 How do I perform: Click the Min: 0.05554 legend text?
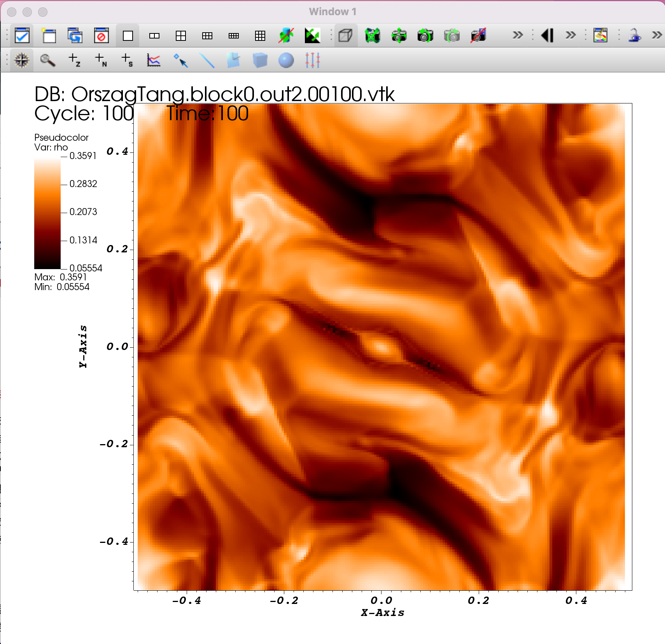pyautogui.click(x=62, y=287)
